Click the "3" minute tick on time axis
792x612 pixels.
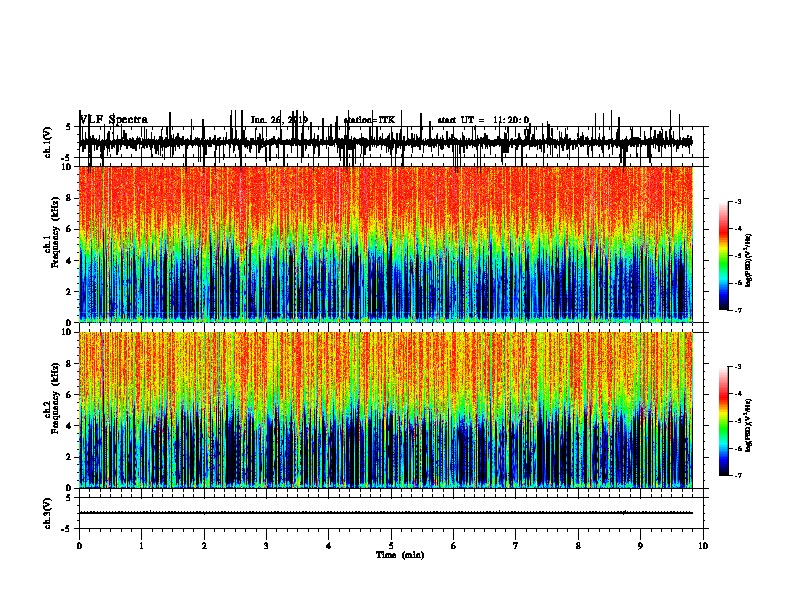click(x=266, y=546)
